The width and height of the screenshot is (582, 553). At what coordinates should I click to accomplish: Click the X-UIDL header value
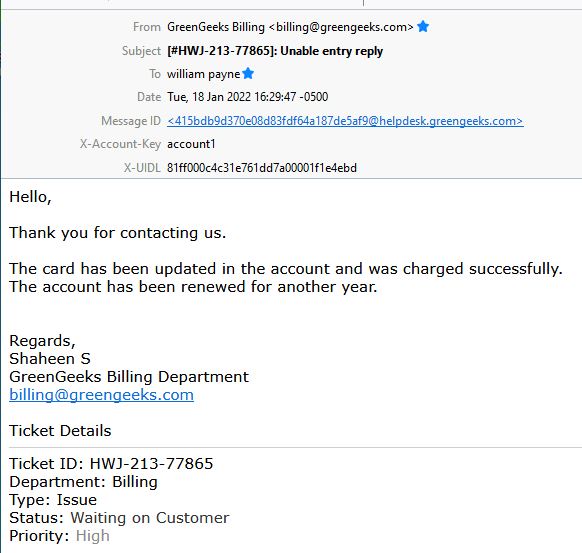(262, 168)
